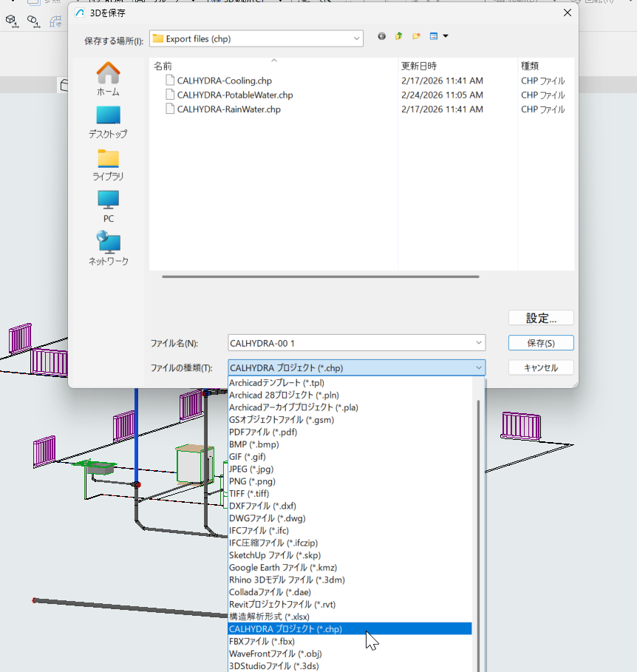
Task: Open the 設定... settings button
Action: [x=541, y=318]
